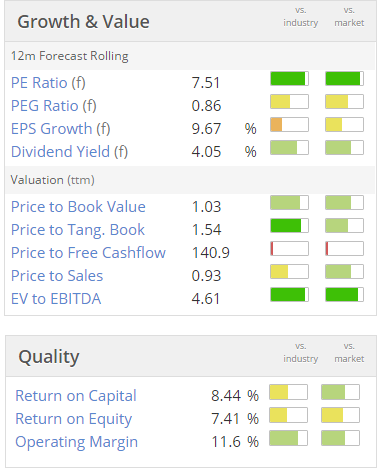Click the Return on Capital link
381x473 pixels.
coord(76,396)
